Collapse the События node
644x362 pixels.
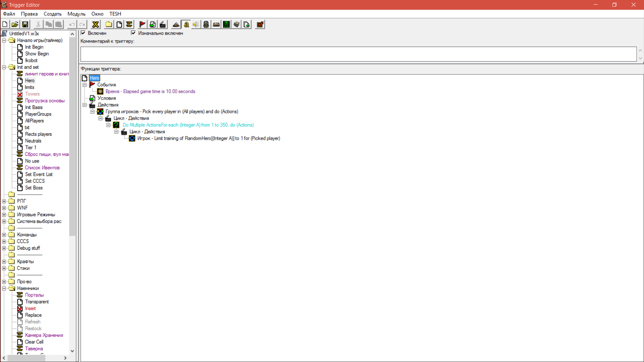pos(85,85)
